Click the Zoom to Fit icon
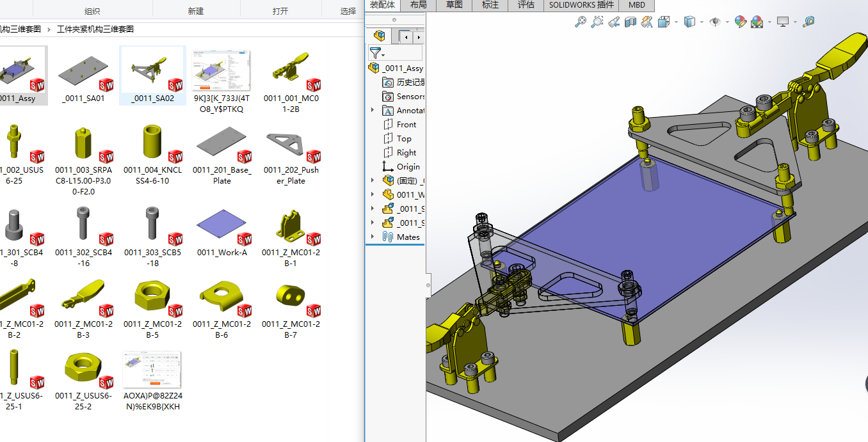 (x=581, y=22)
